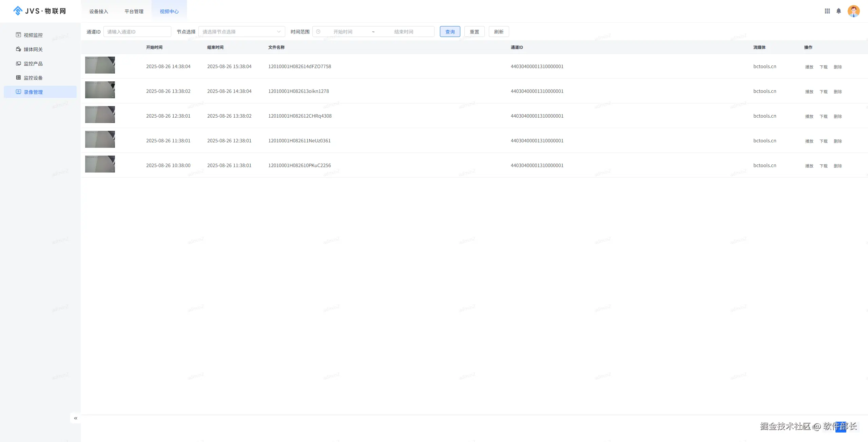Collapse the sidebar with double-chevron
This screenshot has width=868, height=442.
(76, 418)
